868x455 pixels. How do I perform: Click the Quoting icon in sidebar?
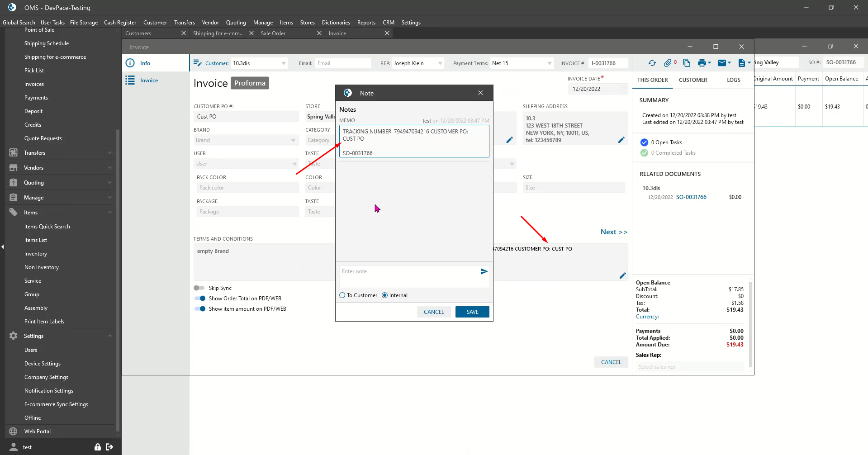click(14, 183)
